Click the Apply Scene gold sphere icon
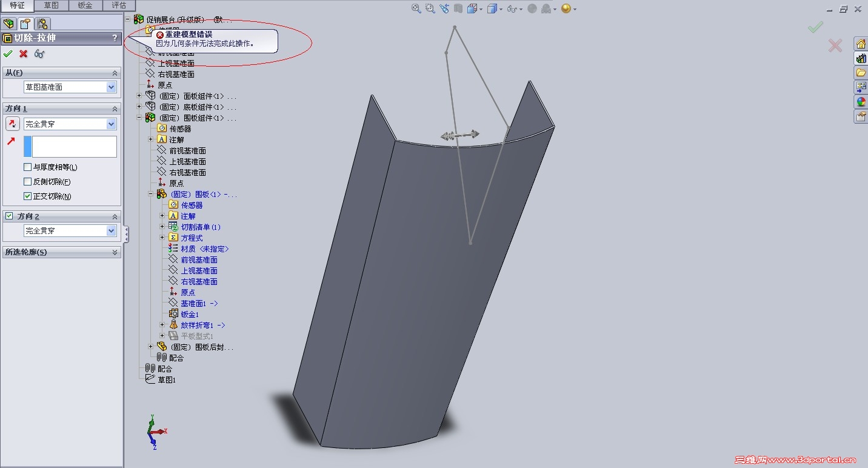The width and height of the screenshot is (868, 468). [x=565, y=8]
